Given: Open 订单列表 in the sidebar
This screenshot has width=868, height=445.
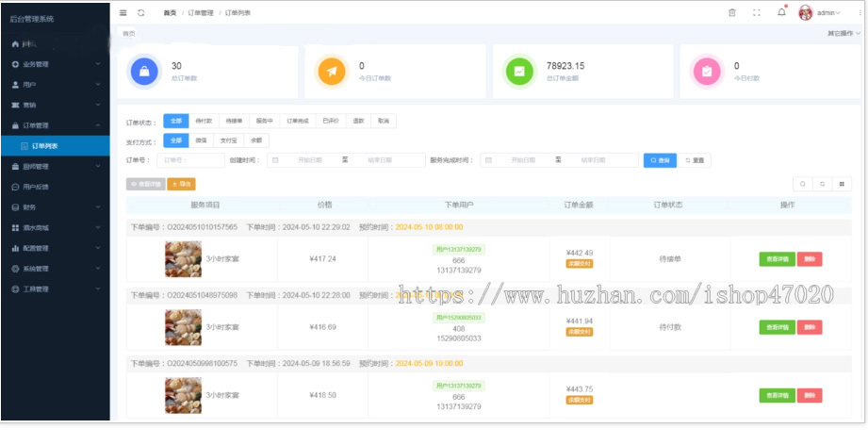Looking at the screenshot, I should pos(56,146).
